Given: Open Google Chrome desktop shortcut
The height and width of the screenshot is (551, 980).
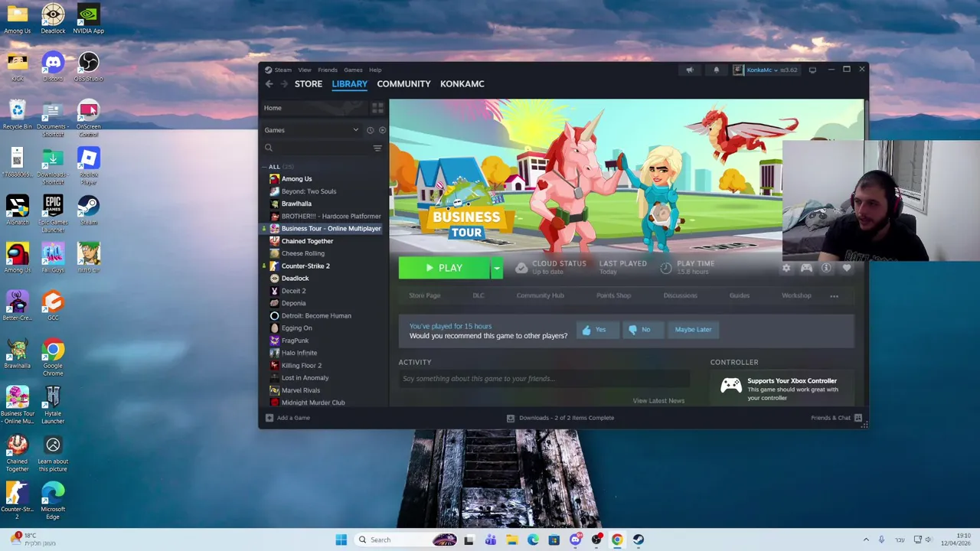Looking at the screenshot, I should pos(53,357).
